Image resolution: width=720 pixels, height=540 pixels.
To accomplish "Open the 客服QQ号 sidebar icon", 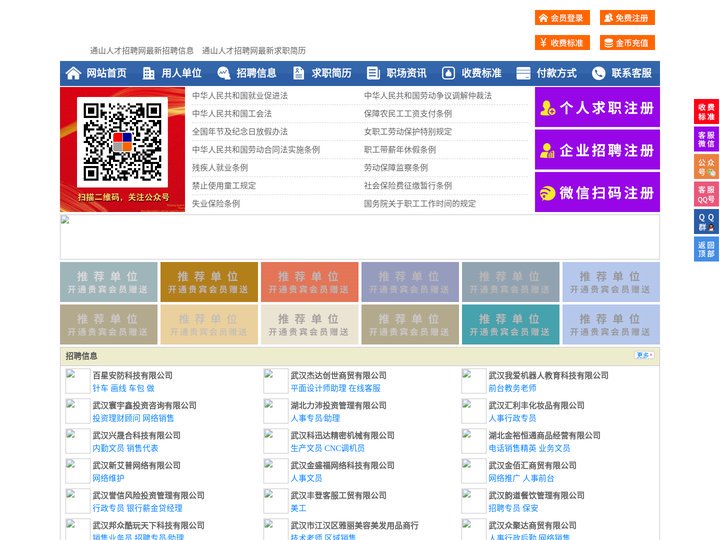I will pos(706,194).
